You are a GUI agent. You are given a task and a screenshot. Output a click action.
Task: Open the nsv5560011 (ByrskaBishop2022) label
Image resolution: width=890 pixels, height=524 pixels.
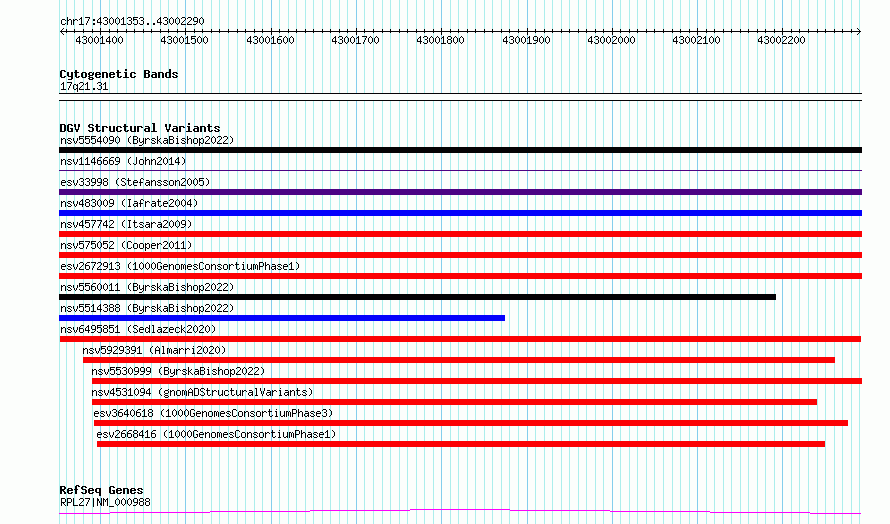[147, 287]
